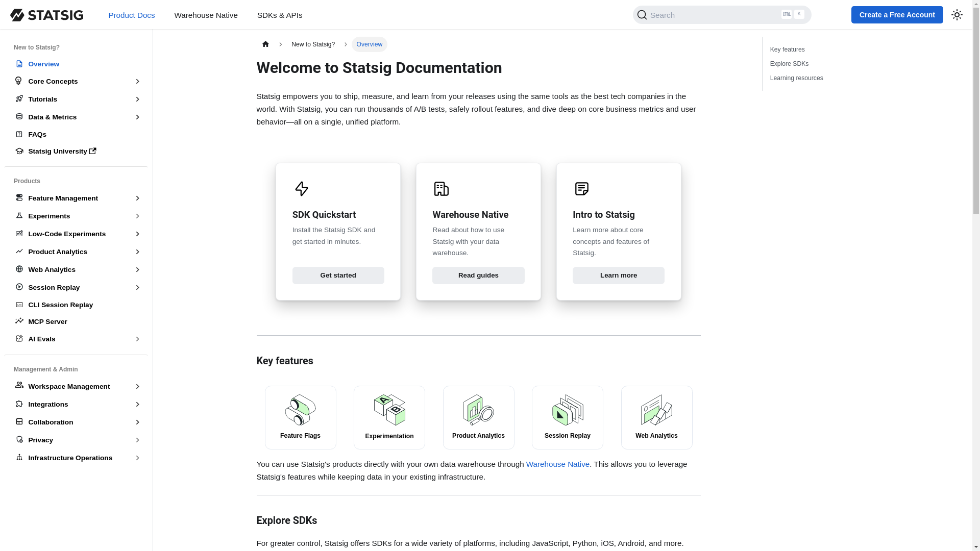The width and height of the screenshot is (980, 551).
Task: Click the Get started button
Action: [x=338, y=275]
